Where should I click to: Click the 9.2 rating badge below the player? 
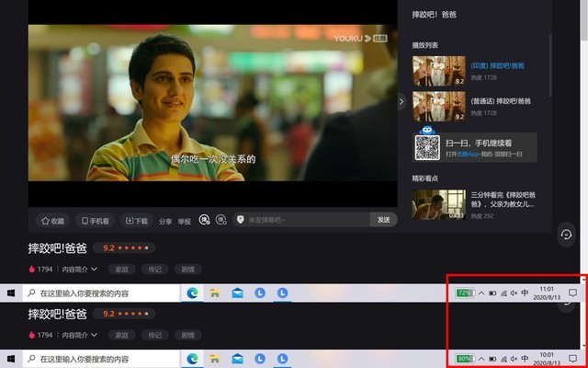pyautogui.click(x=124, y=247)
